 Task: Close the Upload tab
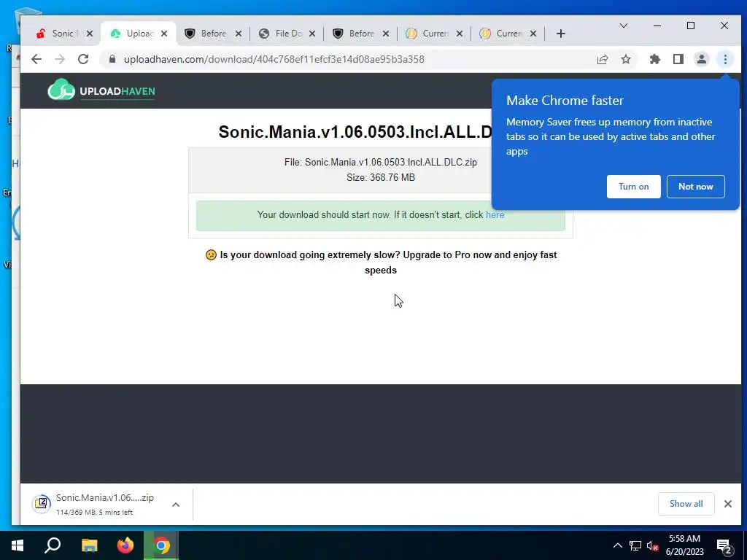[x=164, y=34]
